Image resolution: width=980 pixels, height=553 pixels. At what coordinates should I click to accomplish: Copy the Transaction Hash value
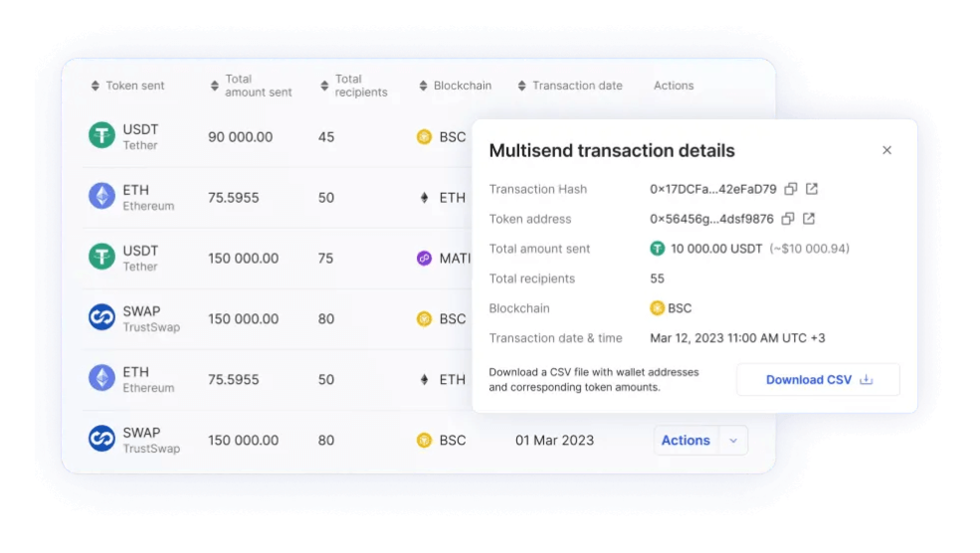[791, 189]
